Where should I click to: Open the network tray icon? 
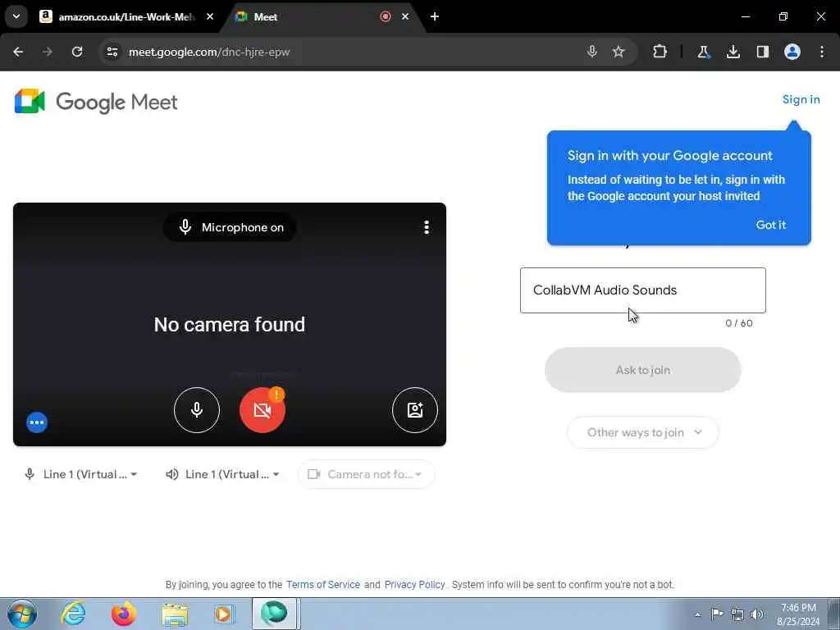[x=737, y=614]
